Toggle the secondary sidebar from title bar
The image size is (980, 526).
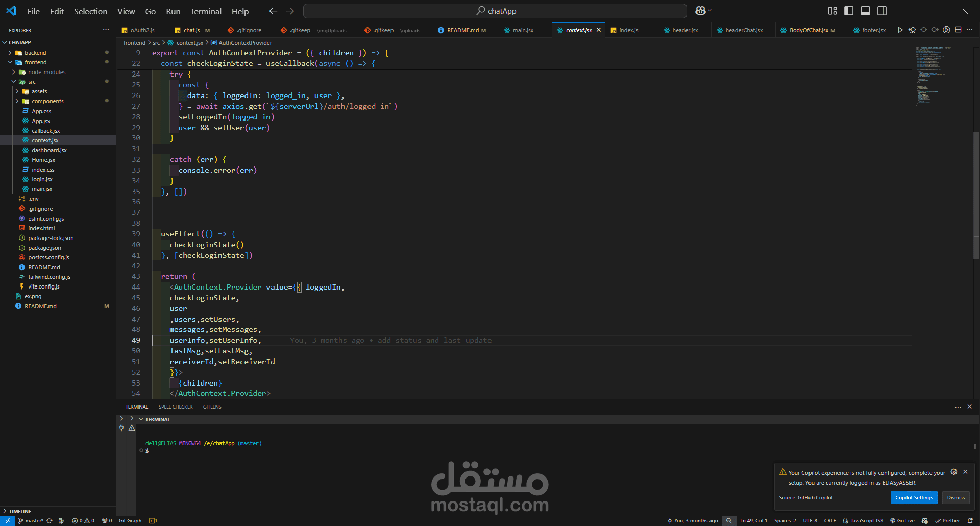click(882, 11)
